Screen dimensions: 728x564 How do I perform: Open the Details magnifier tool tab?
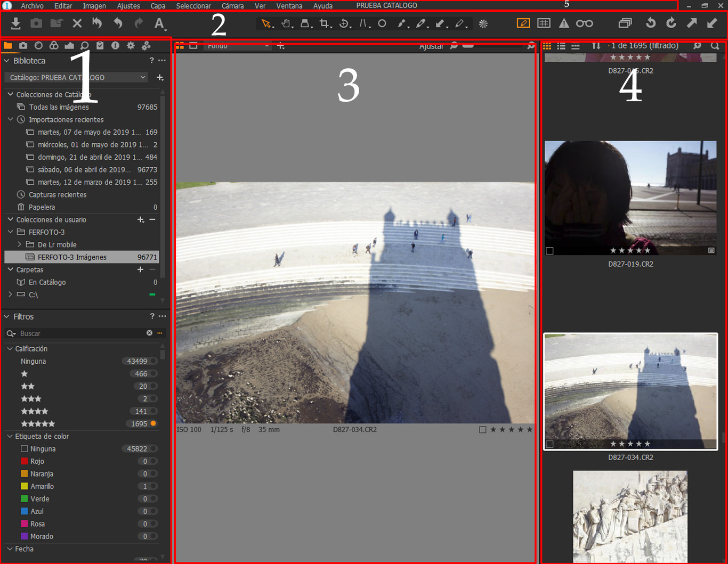point(84,46)
